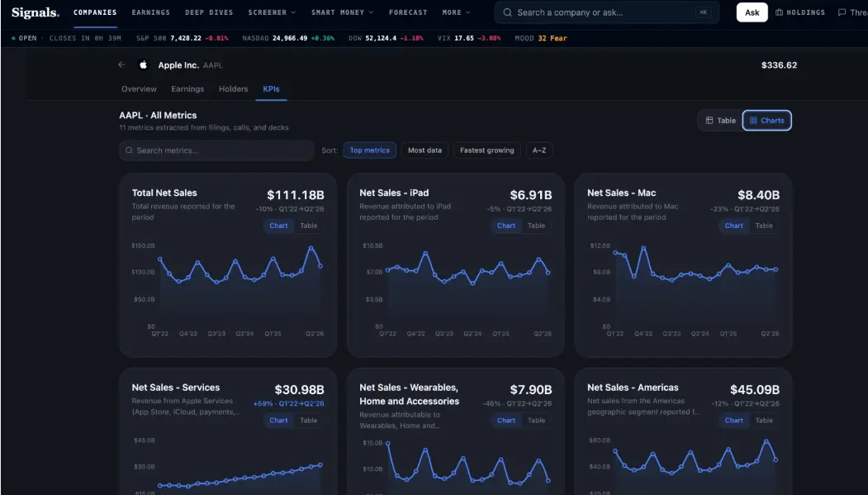
Task: Click the Holdings briefcase icon
Action: (x=779, y=12)
